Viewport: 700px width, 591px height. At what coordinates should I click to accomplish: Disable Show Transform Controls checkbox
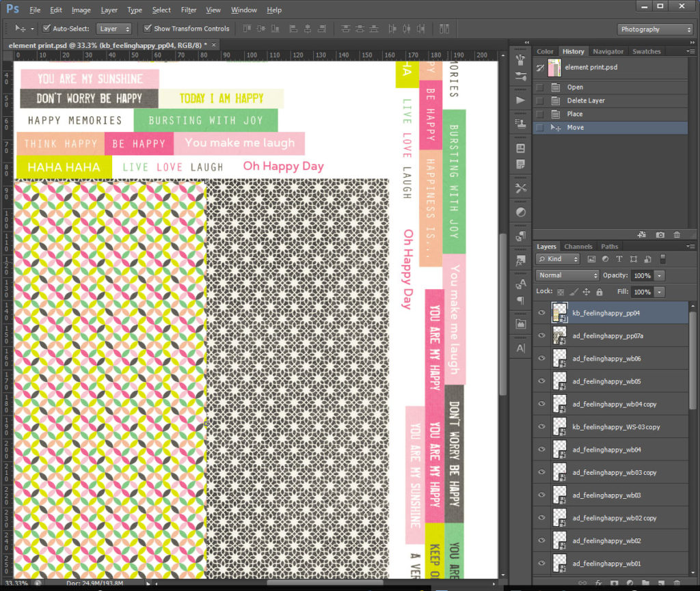tap(148, 29)
